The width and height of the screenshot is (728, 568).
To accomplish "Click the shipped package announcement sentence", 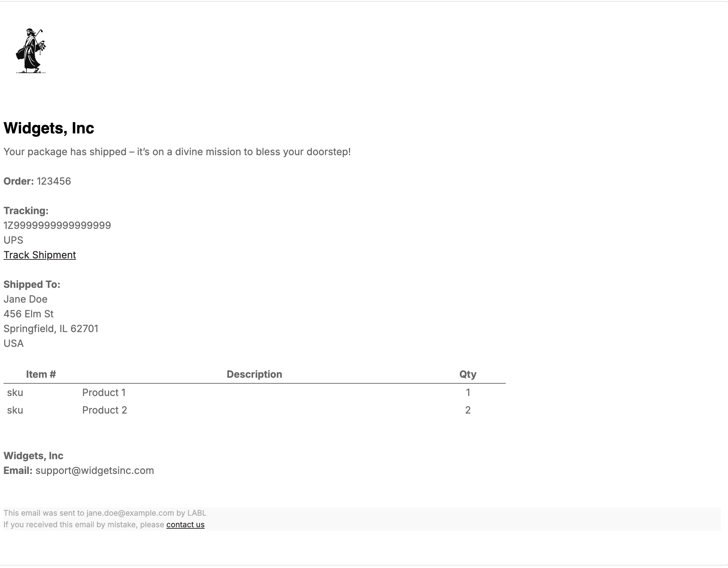I will pos(177,152).
